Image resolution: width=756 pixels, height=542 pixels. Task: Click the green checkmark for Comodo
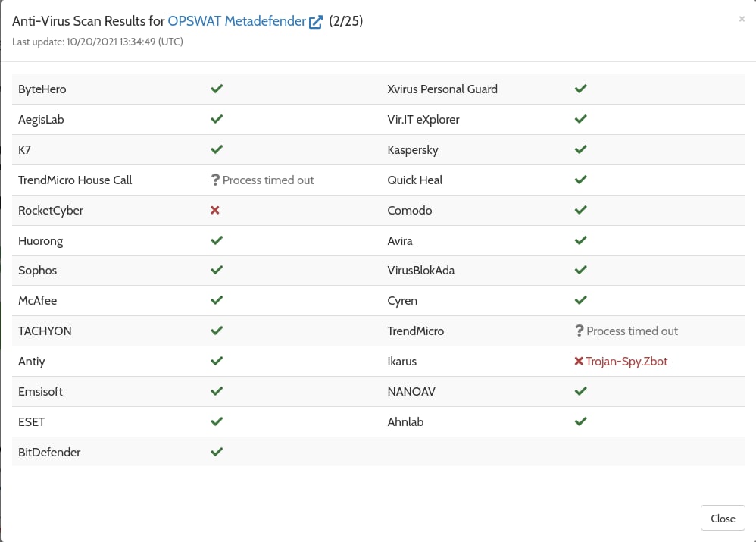click(x=581, y=210)
